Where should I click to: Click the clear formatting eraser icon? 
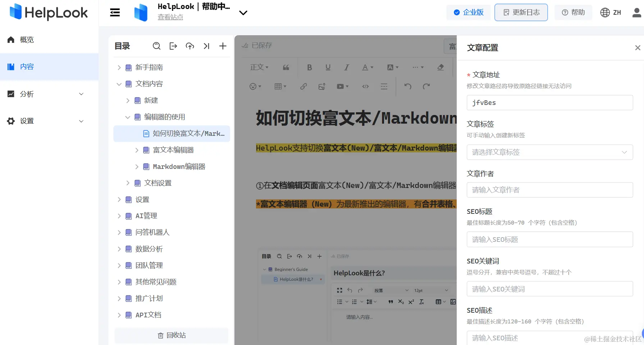pos(440,67)
